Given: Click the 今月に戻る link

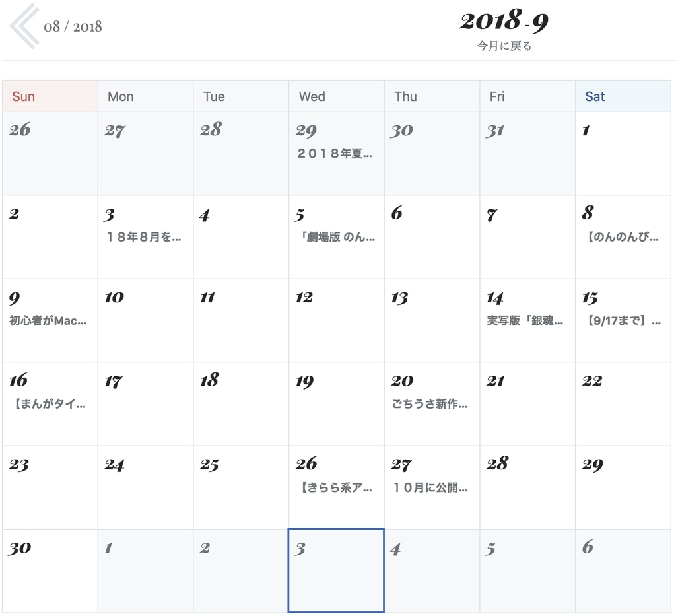Looking at the screenshot, I should [504, 46].
